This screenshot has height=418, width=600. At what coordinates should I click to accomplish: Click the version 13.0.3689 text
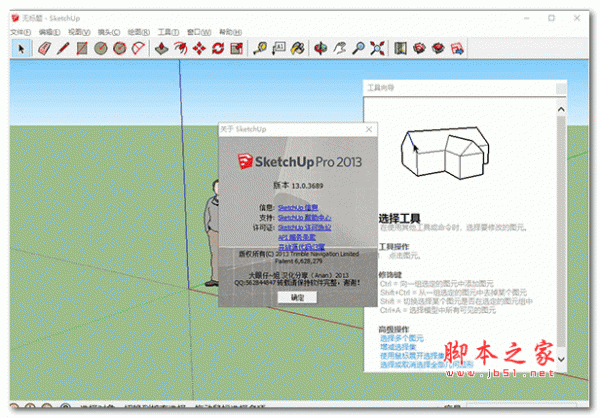298,186
